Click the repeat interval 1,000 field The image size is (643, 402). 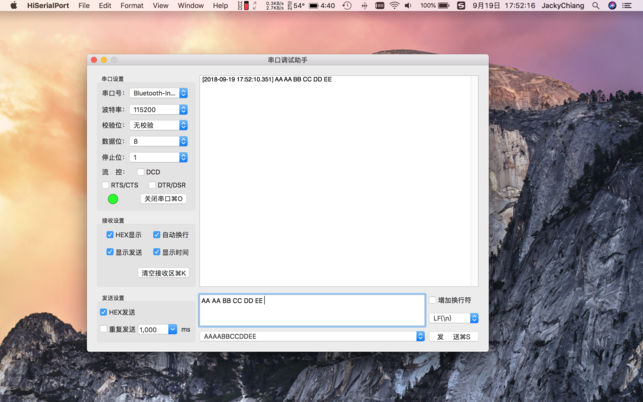click(x=153, y=329)
